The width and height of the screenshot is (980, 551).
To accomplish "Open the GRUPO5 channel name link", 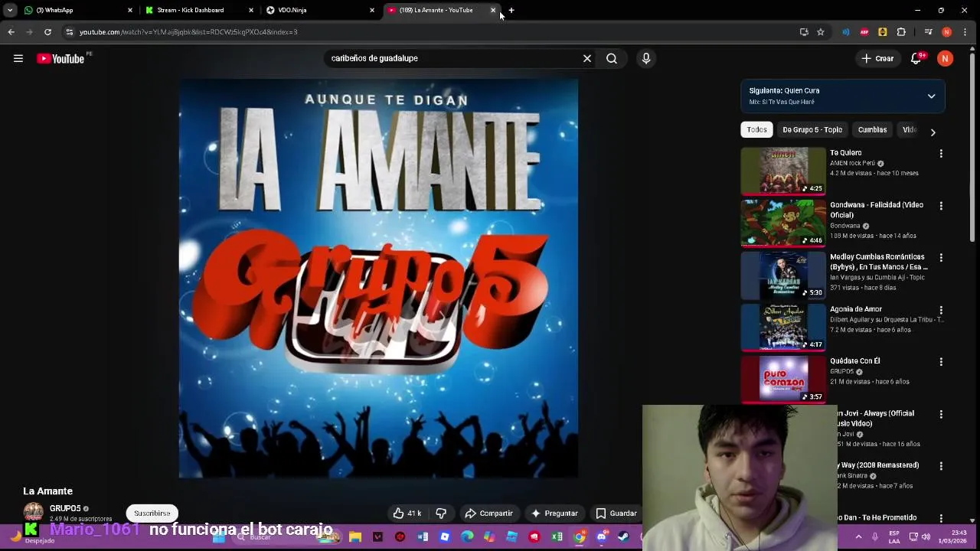I will pos(65,508).
